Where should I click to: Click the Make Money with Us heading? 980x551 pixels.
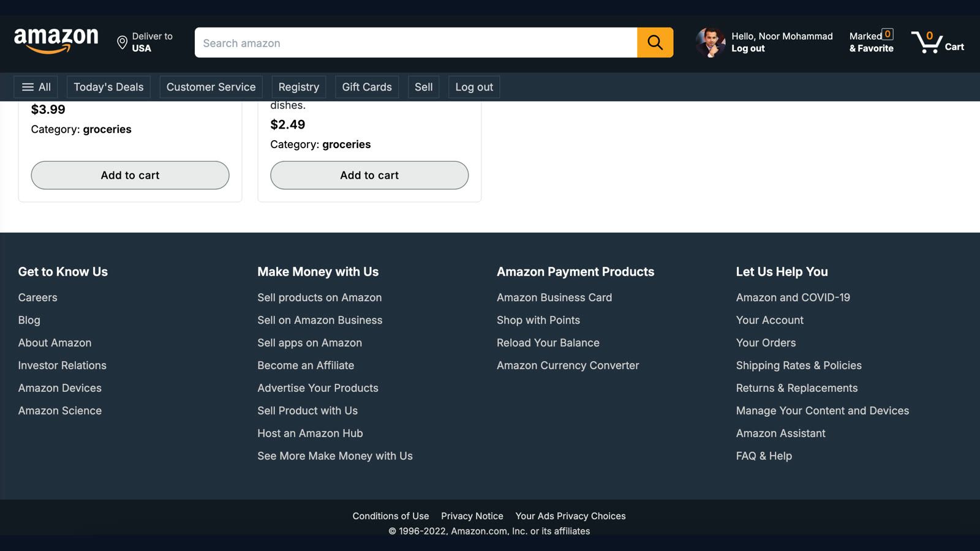318,272
